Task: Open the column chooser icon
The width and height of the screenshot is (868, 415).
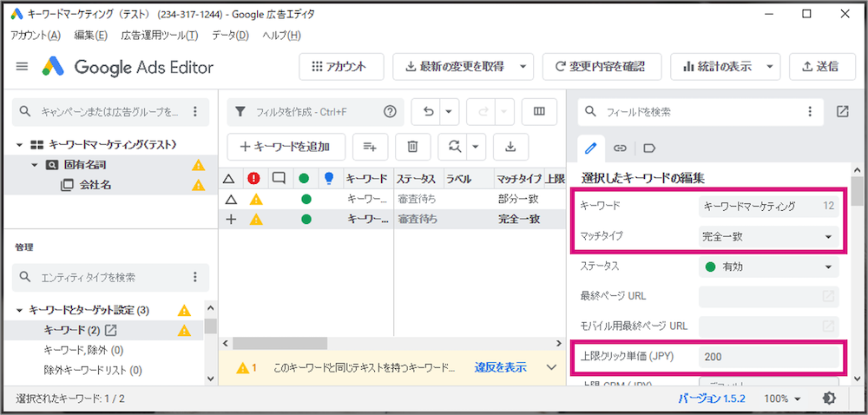Action: tap(539, 112)
